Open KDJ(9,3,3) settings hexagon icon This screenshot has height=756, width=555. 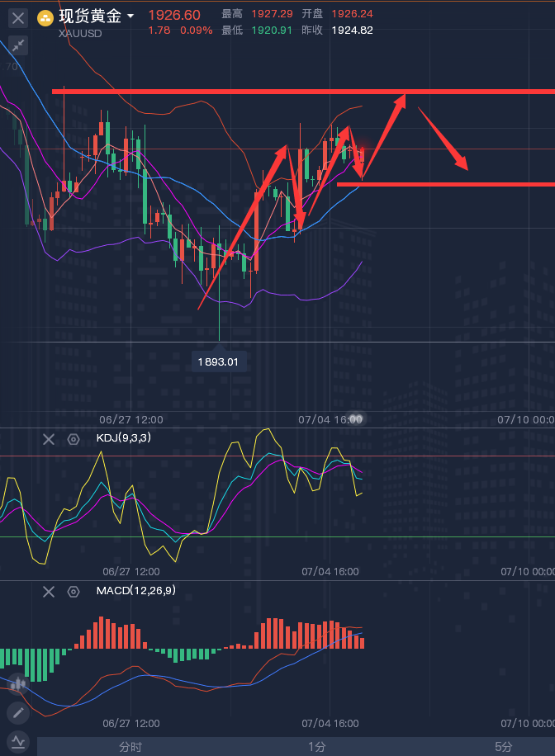click(x=74, y=439)
